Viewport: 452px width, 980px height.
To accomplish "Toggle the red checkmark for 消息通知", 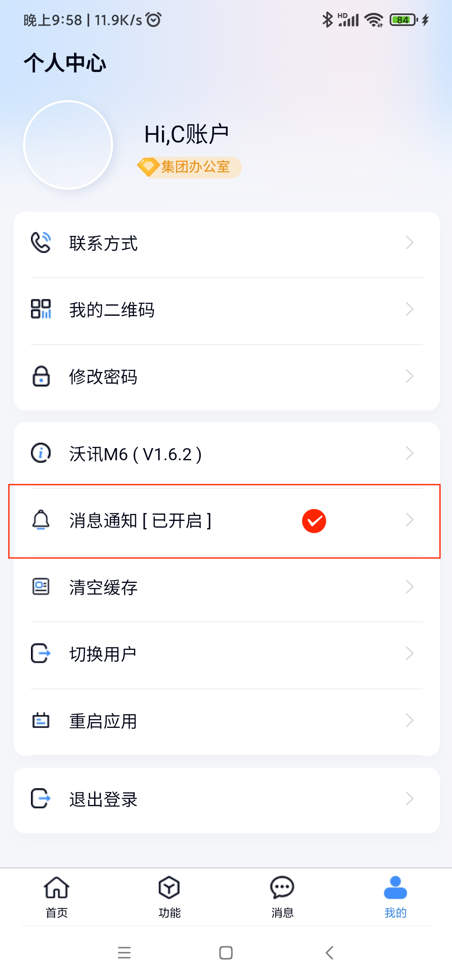I will coord(314,521).
